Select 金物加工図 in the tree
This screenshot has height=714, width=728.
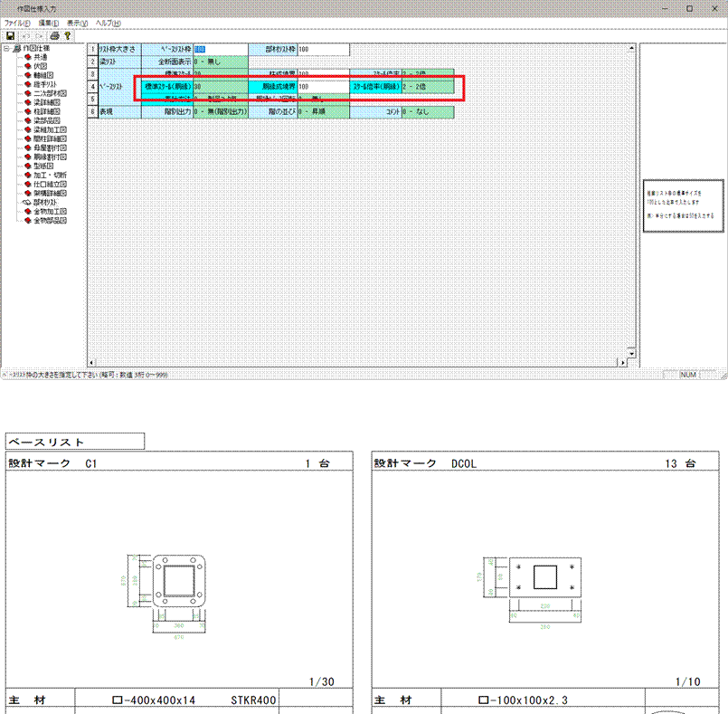(50, 211)
